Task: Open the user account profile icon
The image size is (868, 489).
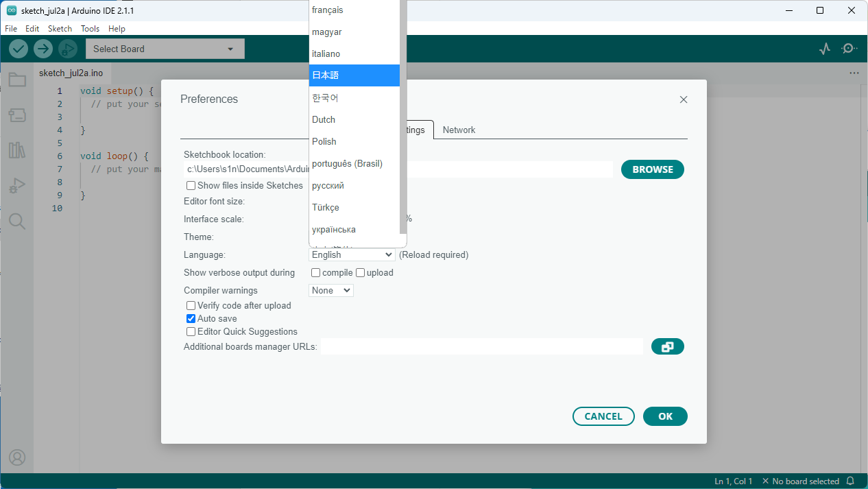Action: point(17,457)
